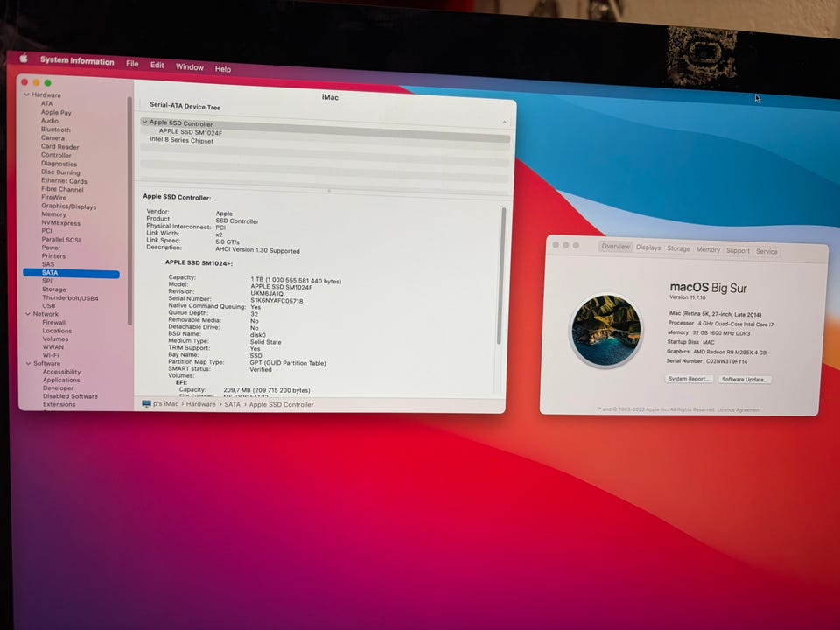Select Diagnostics in the sidebar
Viewport: 840px width, 630px height.
point(59,164)
